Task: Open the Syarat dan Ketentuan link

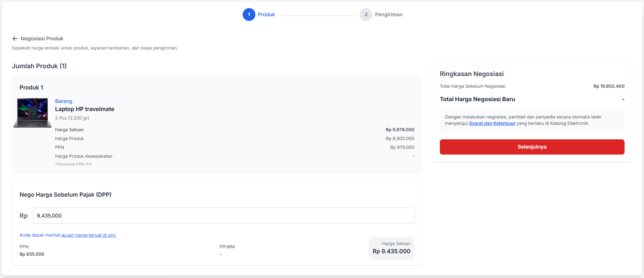Action: click(x=492, y=123)
